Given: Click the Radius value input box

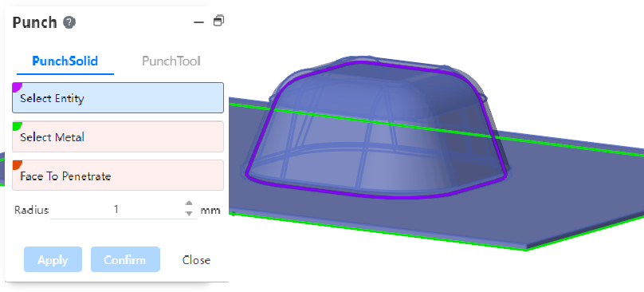Looking at the screenshot, I should [x=116, y=210].
